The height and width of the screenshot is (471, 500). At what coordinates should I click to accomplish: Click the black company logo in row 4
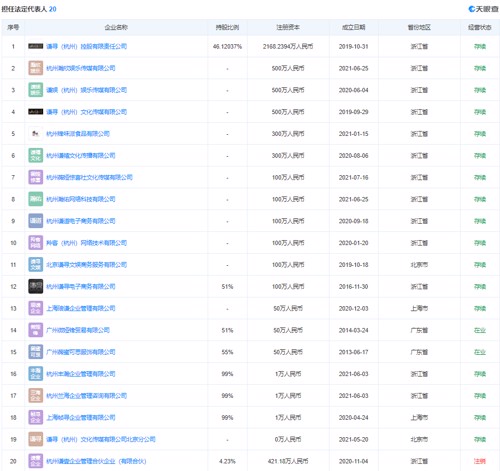(35, 112)
